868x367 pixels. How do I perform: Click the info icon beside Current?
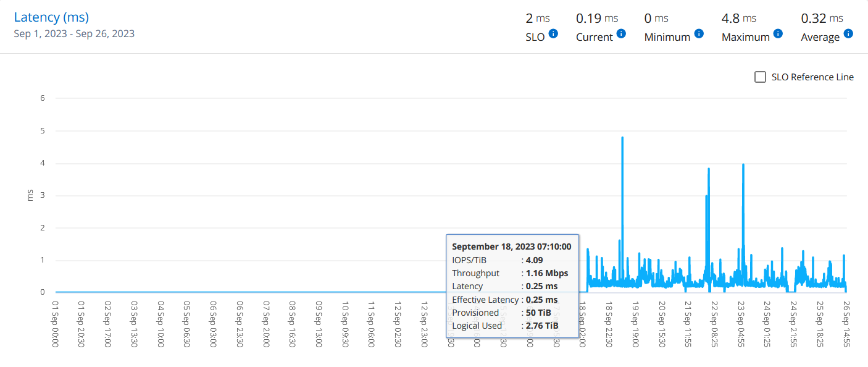(x=621, y=34)
